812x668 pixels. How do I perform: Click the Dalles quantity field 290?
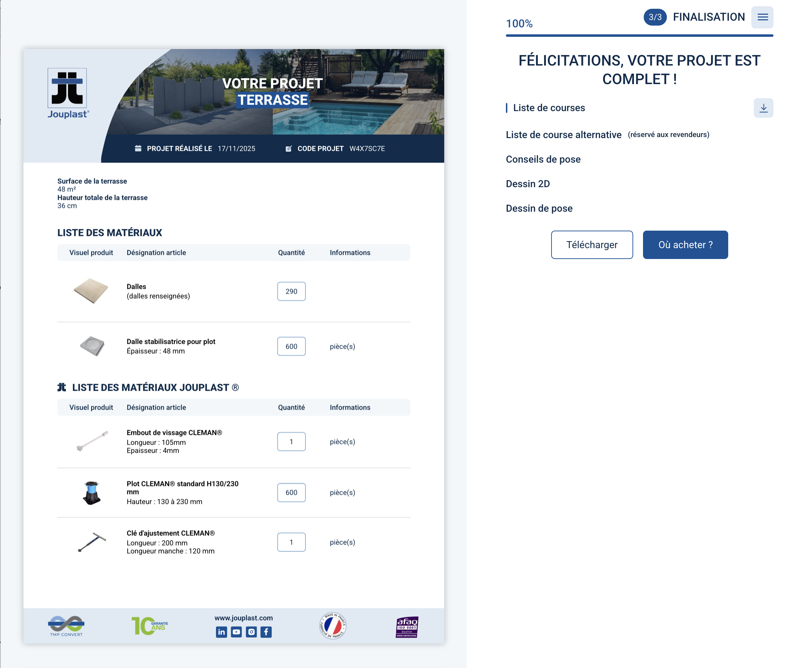pos(291,291)
